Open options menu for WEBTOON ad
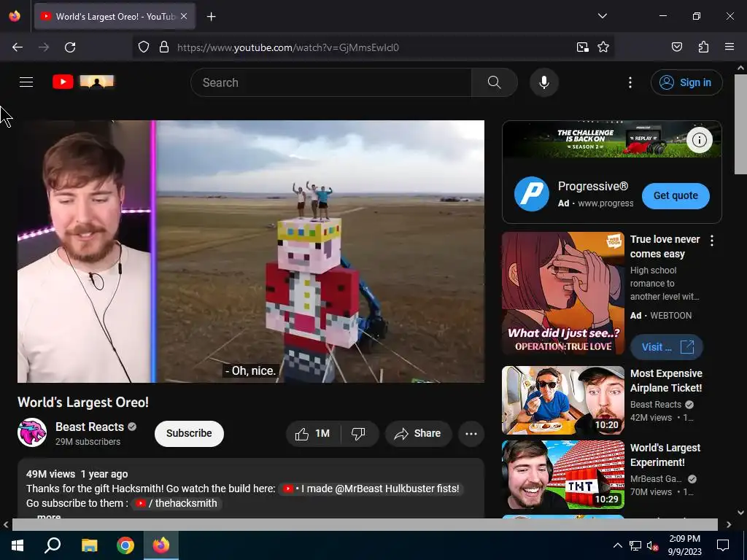The image size is (747, 560). (x=712, y=241)
